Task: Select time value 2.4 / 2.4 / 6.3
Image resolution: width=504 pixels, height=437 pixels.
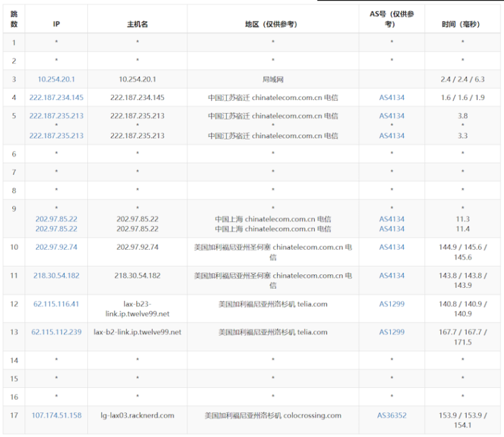Action: (462, 80)
